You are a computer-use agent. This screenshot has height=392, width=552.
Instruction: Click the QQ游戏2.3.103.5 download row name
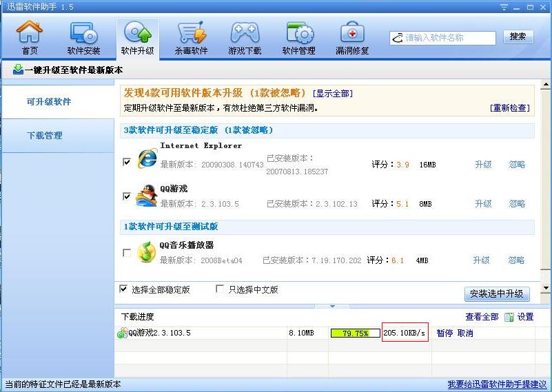click(159, 333)
